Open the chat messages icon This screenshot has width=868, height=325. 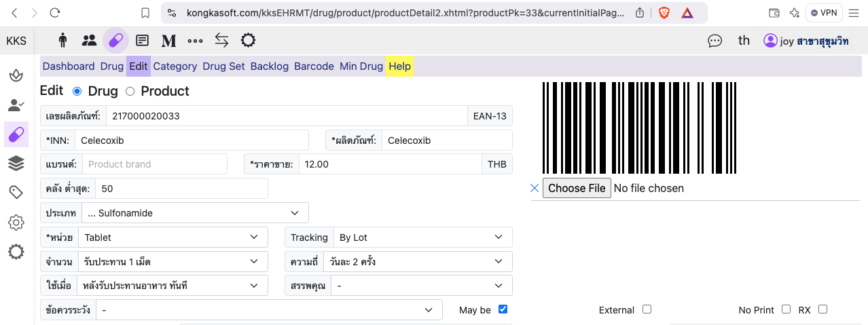(715, 41)
